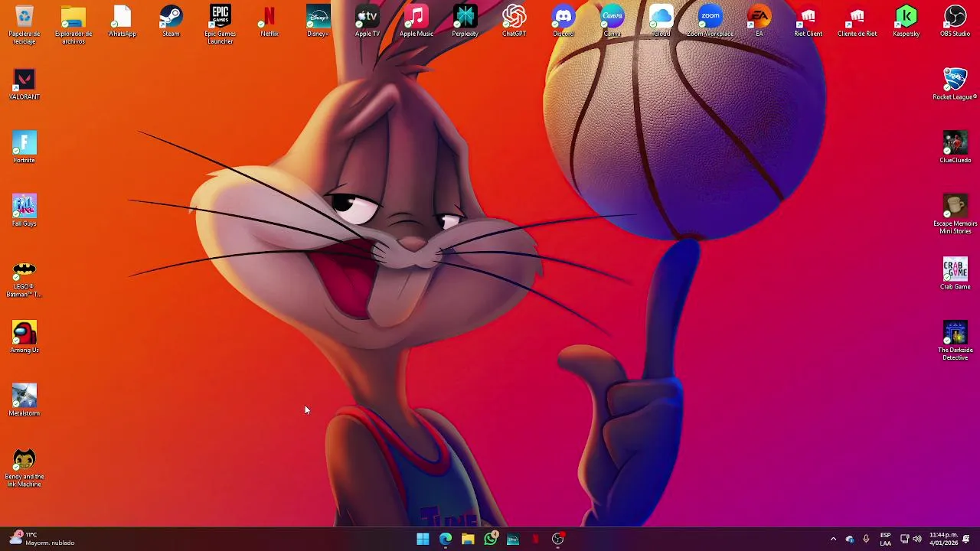This screenshot has width=980, height=551.
Task: Select the Among Us shortcut
Action: [x=24, y=337]
